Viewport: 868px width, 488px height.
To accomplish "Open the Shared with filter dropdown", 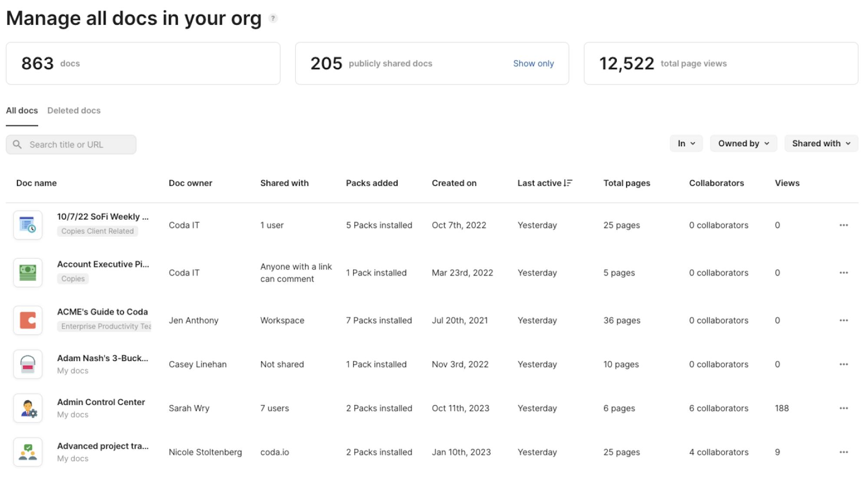I will 821,144.
